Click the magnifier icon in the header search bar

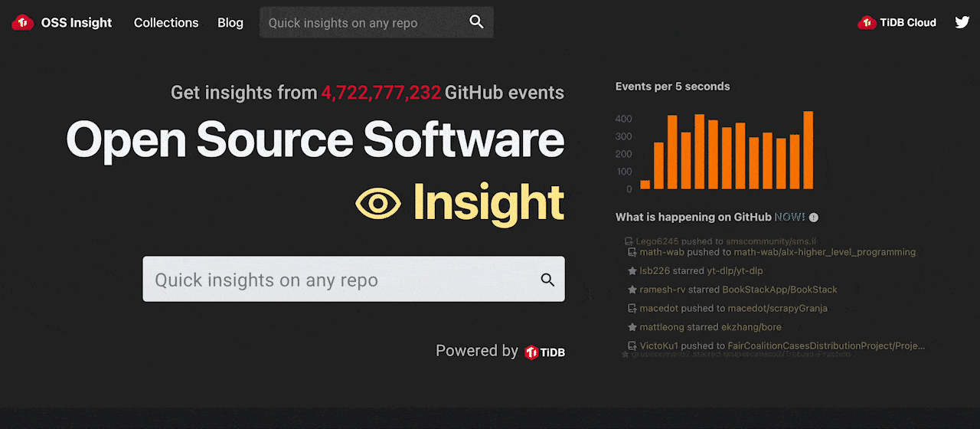click(x=477, y=22)
